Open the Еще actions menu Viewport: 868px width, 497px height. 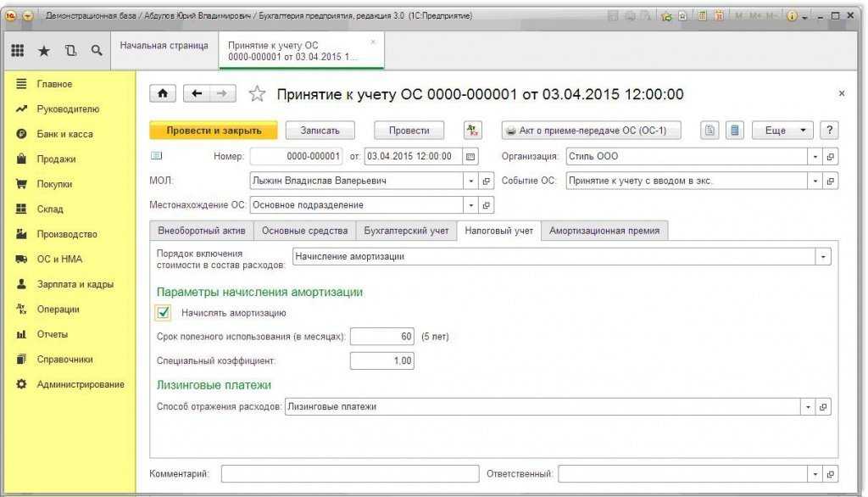(782, 131)
